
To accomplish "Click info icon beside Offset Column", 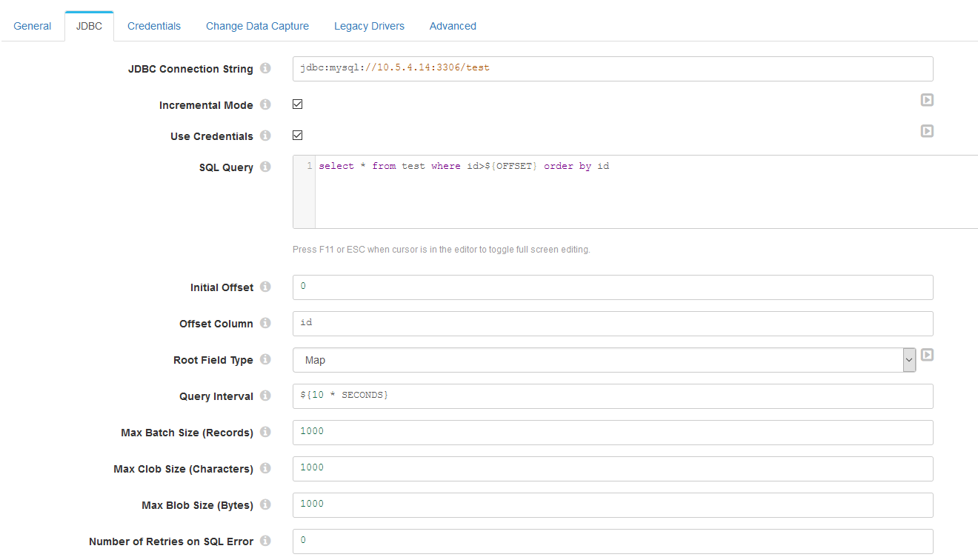I will pyautogui.click(x=265, y=324).
